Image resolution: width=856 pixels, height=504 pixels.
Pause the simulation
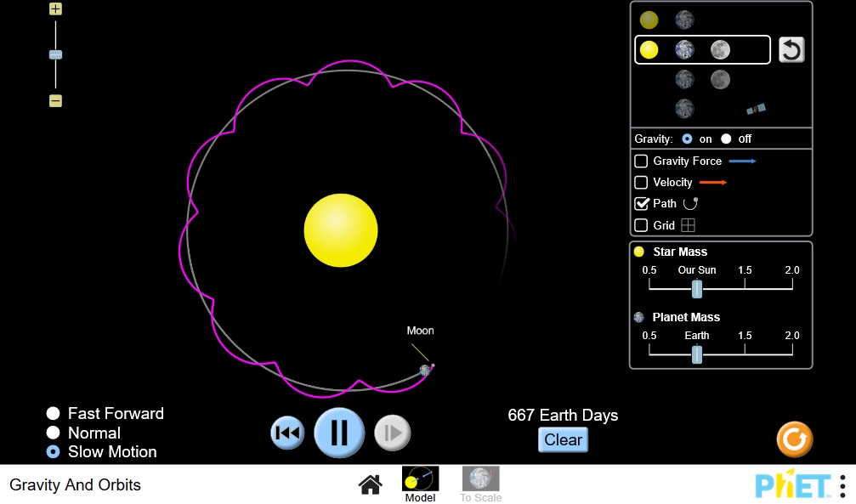point(339,433)
